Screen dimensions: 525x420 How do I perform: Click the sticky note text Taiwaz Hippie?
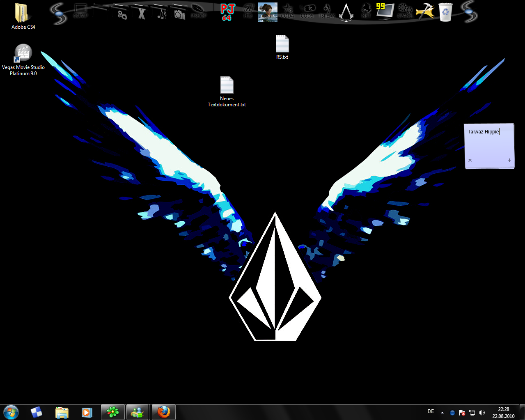click(484, 132)
